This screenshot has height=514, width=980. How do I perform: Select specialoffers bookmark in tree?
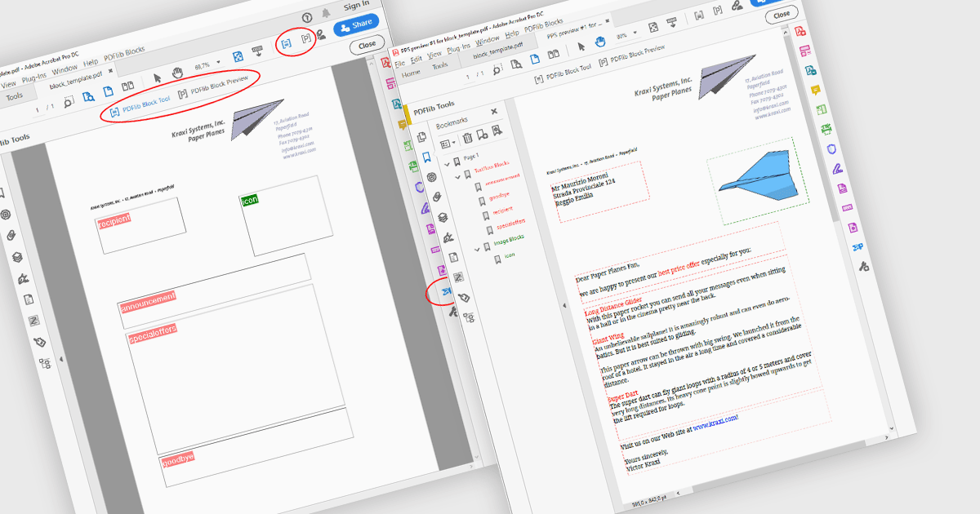(x=510, y=224)
